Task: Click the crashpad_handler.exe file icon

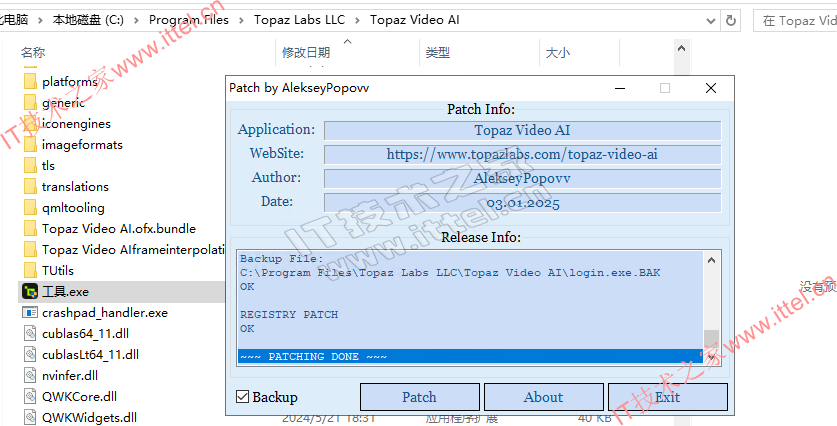Action: pyautogui.click(x=30, y=313)
